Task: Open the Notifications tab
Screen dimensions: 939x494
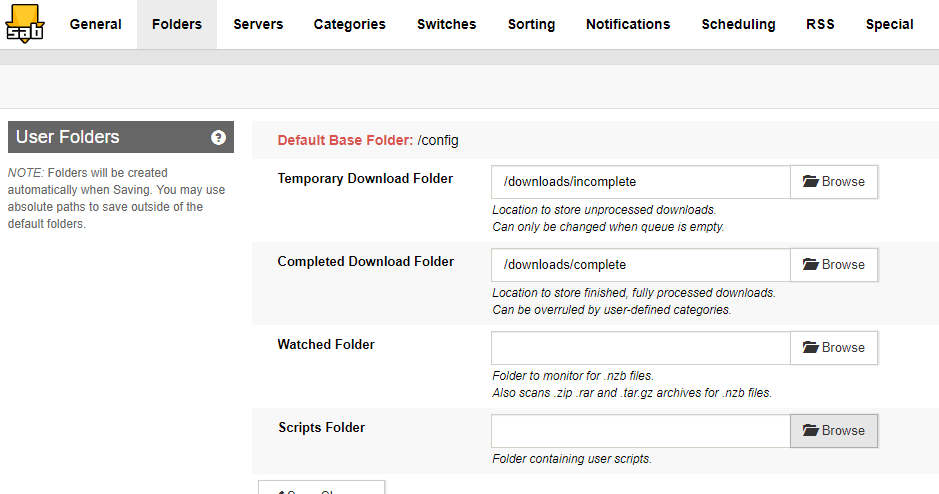Action: 628,25
